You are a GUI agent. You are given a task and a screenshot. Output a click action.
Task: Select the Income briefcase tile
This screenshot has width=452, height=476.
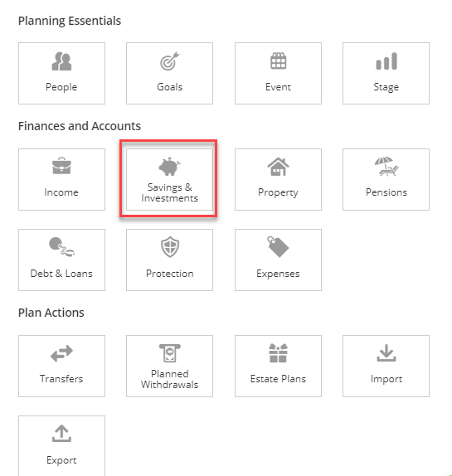click(61, 179)
